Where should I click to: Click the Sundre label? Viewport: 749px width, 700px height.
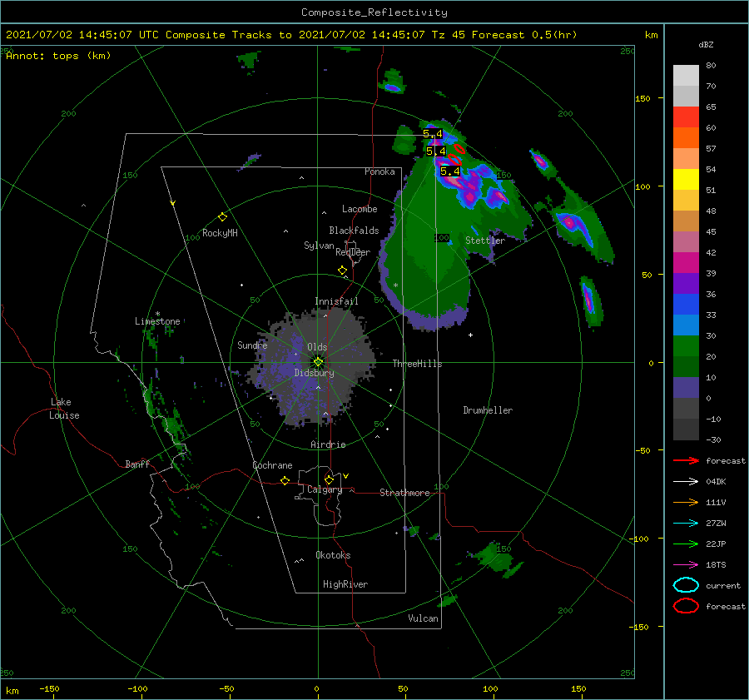coord(252,345)
